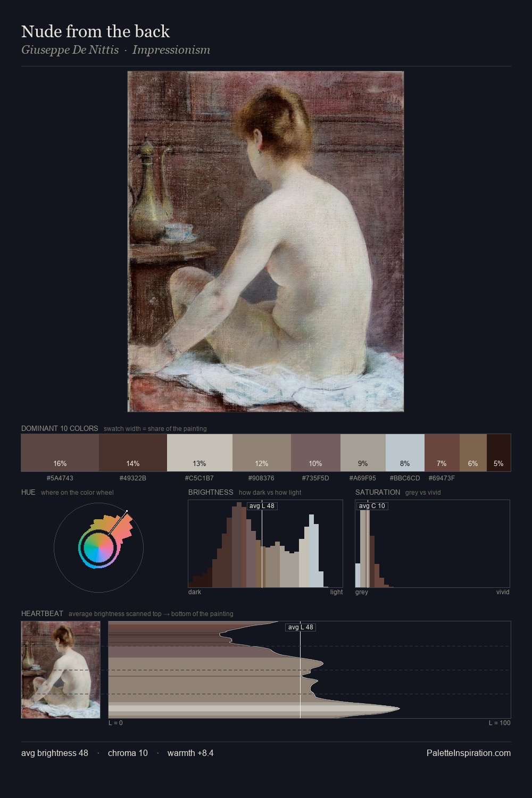The width and height of the screenshot is (532, 798).
Task: Select the 8% swatch #BBC6CD
Action: click(x=405, y=453)
